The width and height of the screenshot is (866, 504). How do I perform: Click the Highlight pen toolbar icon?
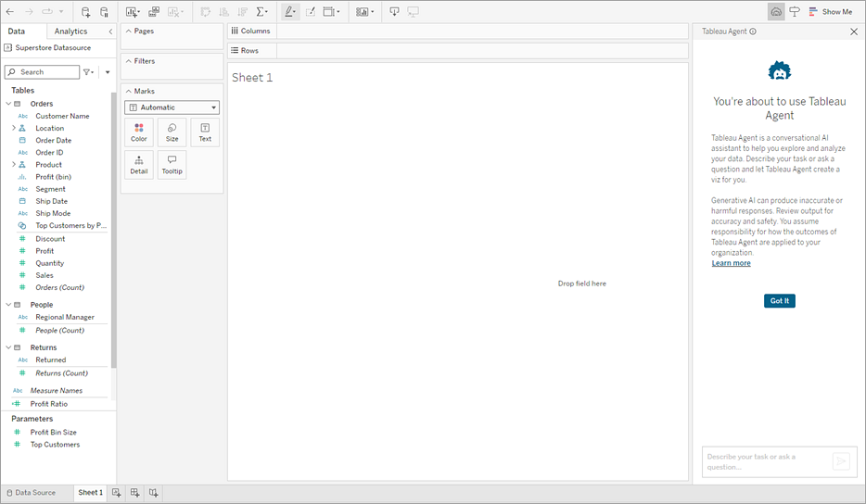tap(290, 12)
